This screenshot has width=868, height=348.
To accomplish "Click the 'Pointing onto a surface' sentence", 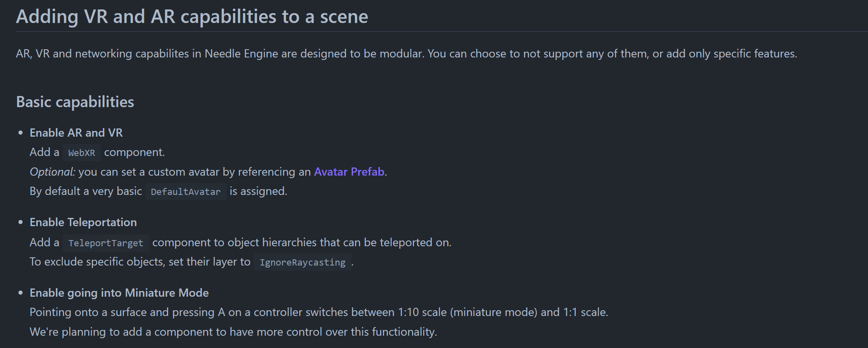I will (319, 312).
